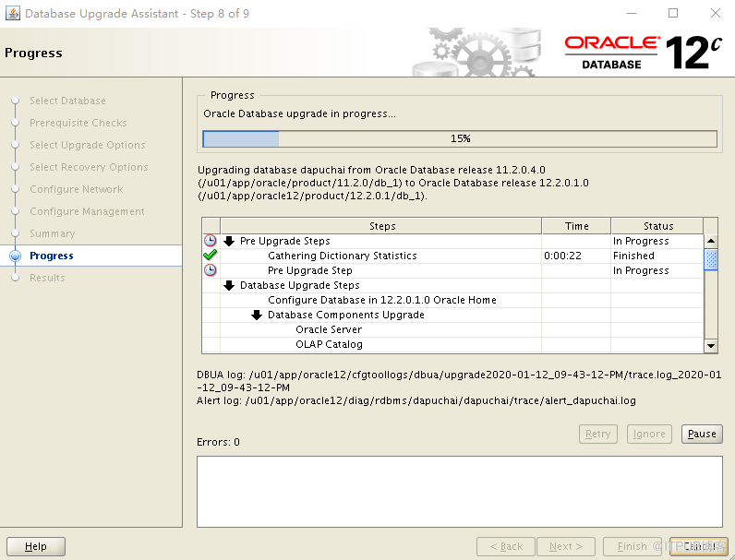Select the Progress wizard step

pos(52,256)
